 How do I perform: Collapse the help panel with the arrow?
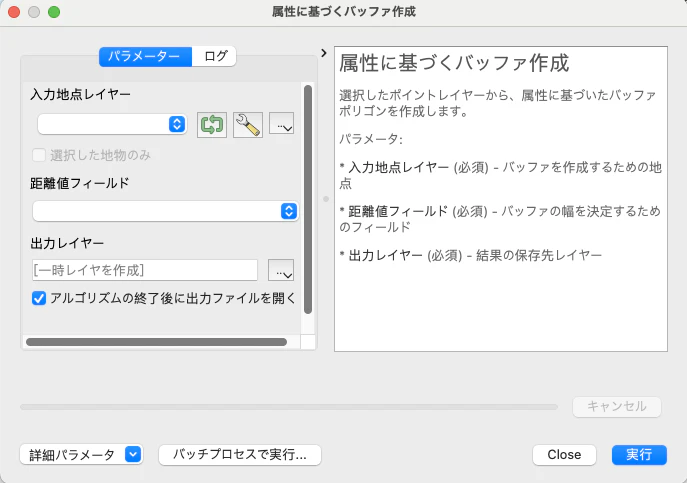point(324,53)
